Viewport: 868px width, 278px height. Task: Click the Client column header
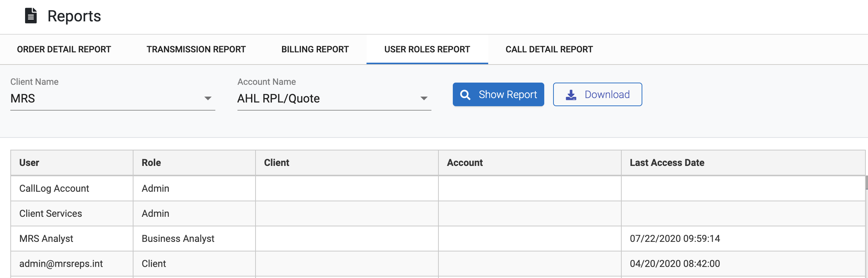pyautogui.click(x=347, y=163)
